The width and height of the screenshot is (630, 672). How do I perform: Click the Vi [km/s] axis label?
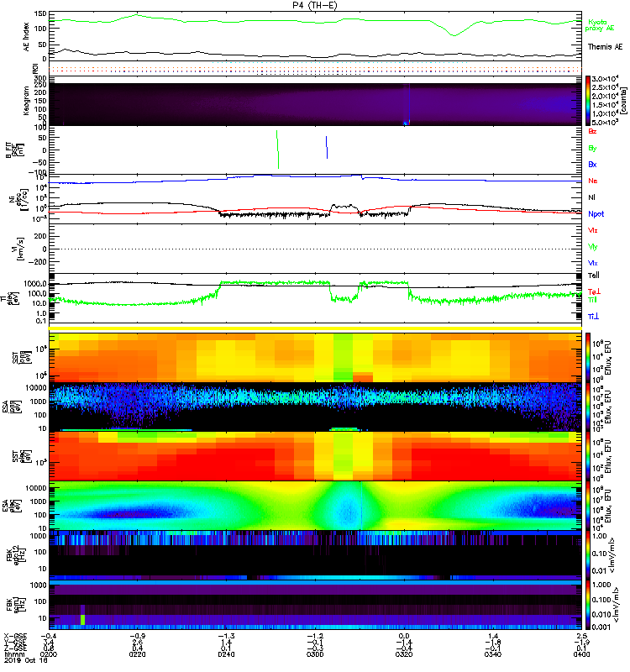point(19,249)
